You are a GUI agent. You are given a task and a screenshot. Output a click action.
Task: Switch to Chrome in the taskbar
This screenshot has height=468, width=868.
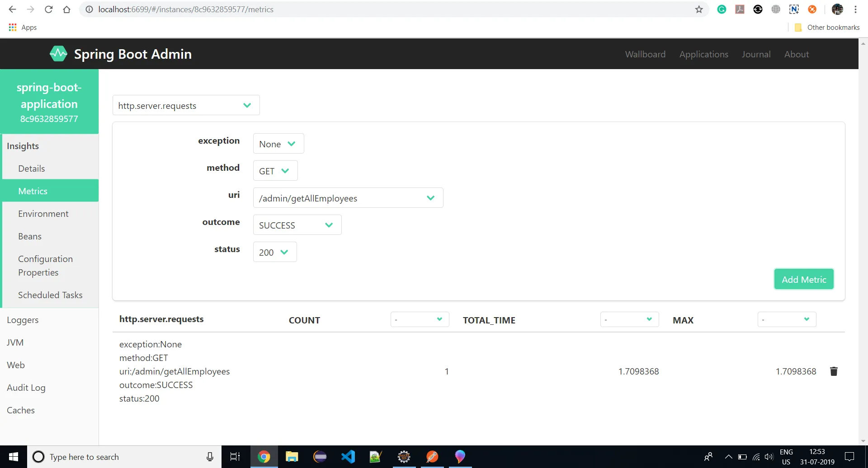pos(264,457)
